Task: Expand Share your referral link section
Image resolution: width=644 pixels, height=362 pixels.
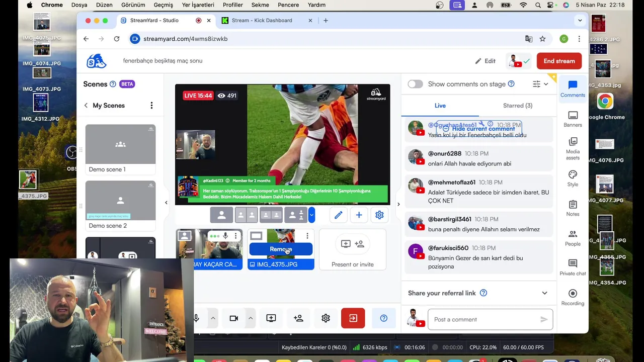Action: pyautogui.click(x=544, y=293)
